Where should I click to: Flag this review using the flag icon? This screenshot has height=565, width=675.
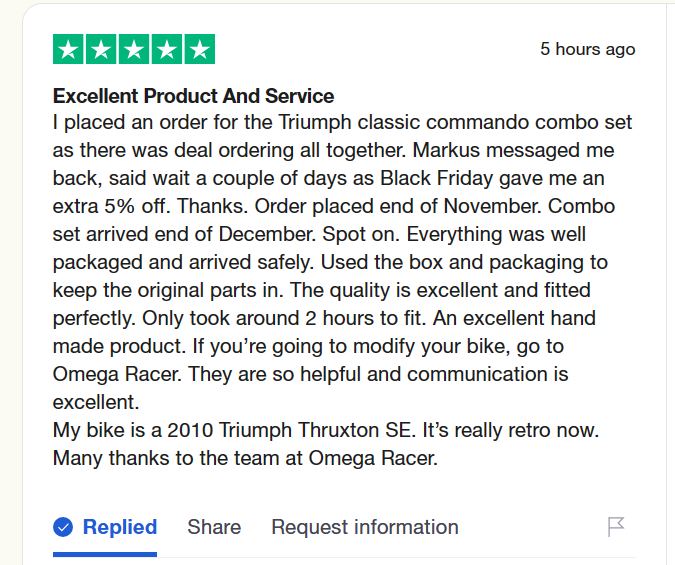pyautogui.click(x=616, y=527)
